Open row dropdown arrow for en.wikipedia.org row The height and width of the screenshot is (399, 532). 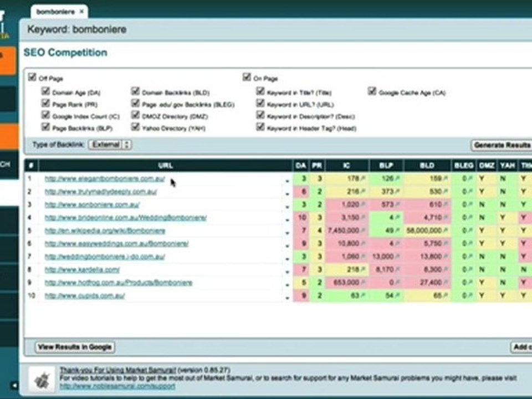(287, 233)
